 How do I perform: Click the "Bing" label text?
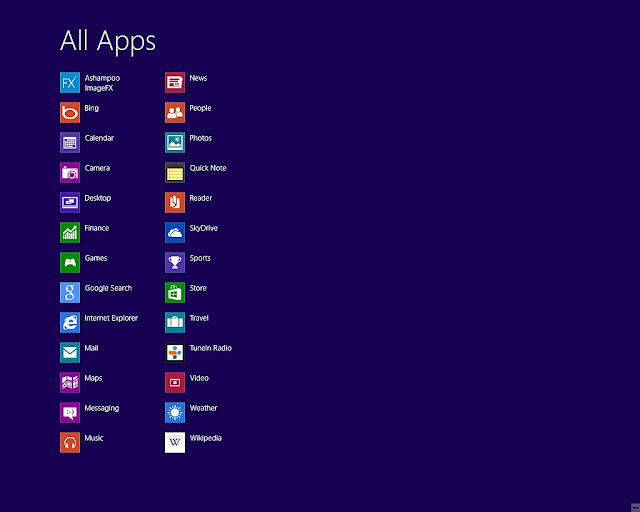tap(91, 109)
